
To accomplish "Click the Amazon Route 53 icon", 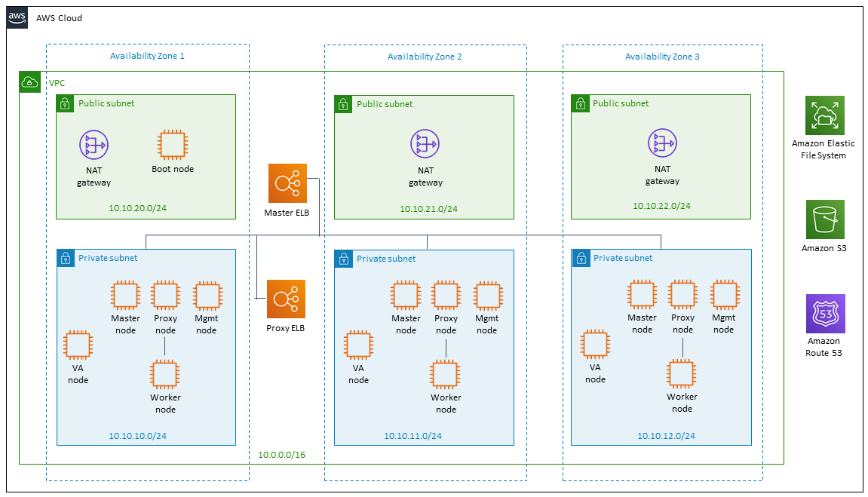I will pos(825,313).
